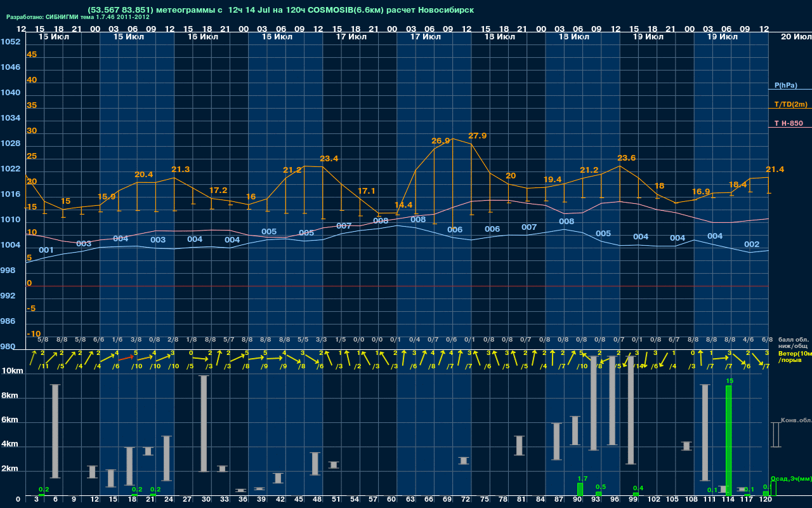This screenshot has width=812, height=508.
Task: Click the 14.4 temperature minimum label
Action: 403,205
